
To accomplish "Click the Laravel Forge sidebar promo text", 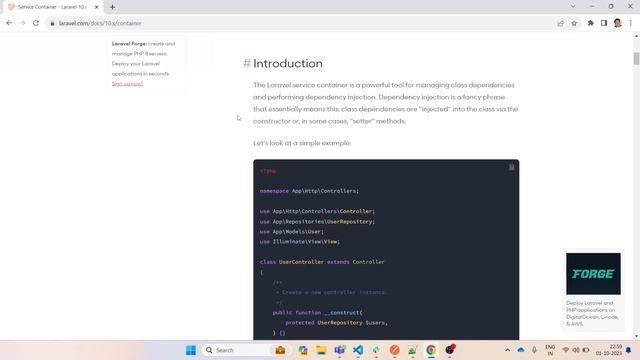I will [x=143, y=58].
